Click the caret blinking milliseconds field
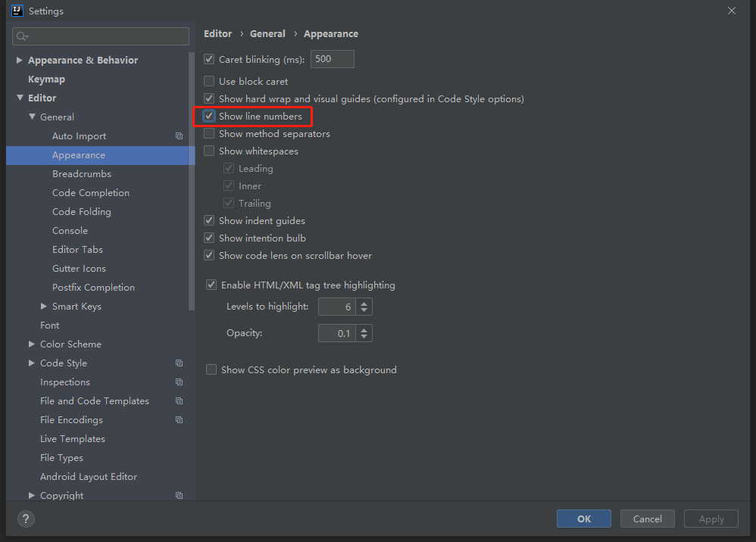756x542 pixels. 333,59
